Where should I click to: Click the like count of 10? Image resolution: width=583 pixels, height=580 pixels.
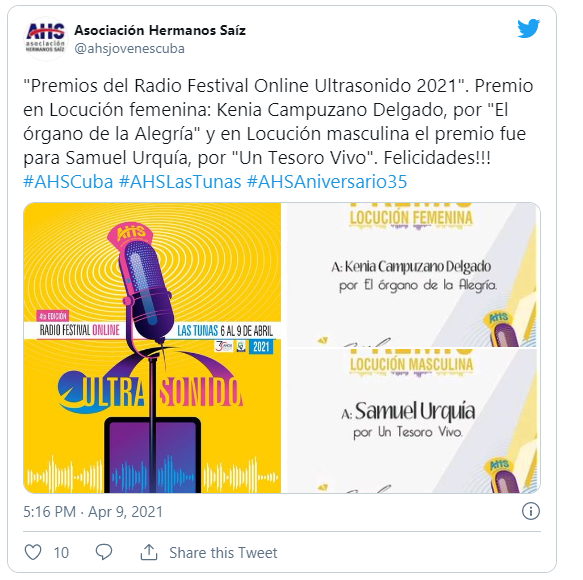click(x=61, y=553)
